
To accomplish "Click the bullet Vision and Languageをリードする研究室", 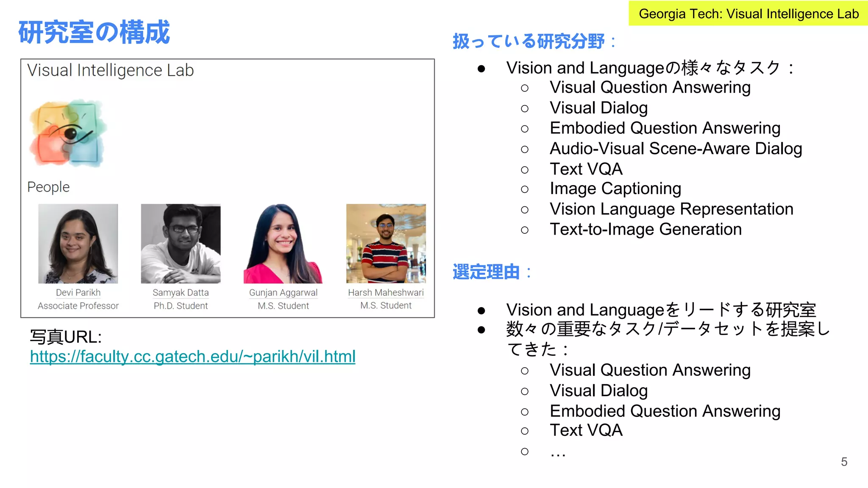I will [661, 310].
